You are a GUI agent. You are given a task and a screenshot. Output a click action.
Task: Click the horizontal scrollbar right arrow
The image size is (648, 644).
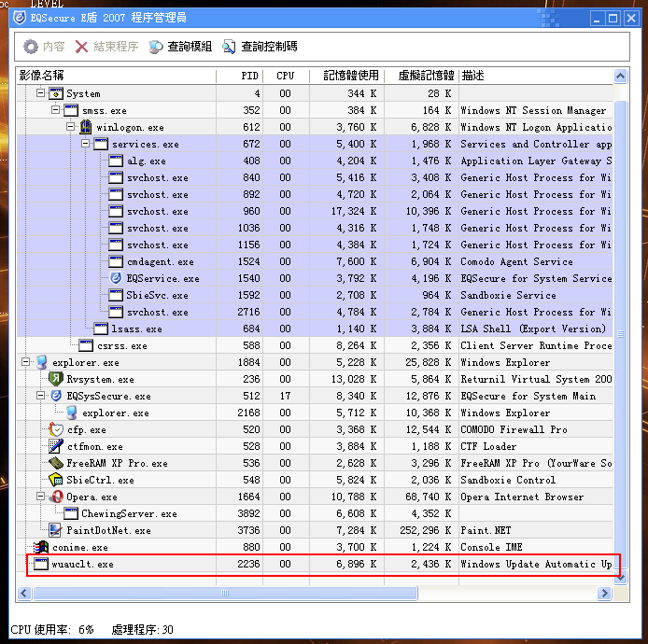pyautogui.click(x=605, y=594)
